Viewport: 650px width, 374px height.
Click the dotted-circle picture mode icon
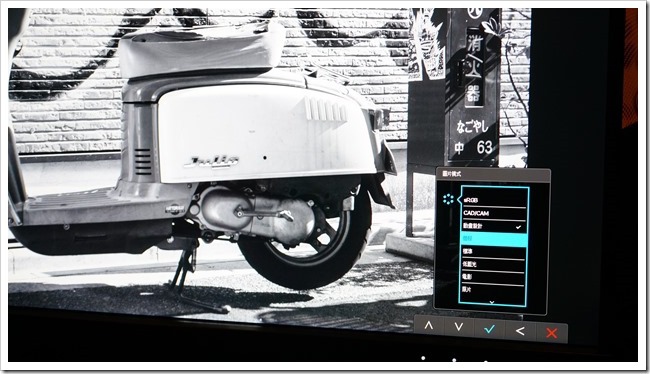(x=448, y=199)
